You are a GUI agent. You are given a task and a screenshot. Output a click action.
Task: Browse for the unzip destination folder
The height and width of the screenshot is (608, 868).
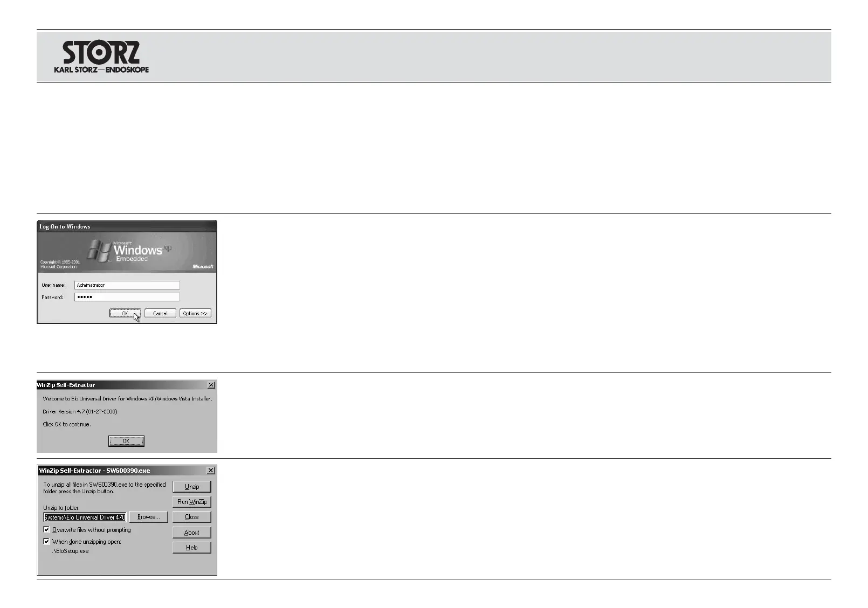148,517
